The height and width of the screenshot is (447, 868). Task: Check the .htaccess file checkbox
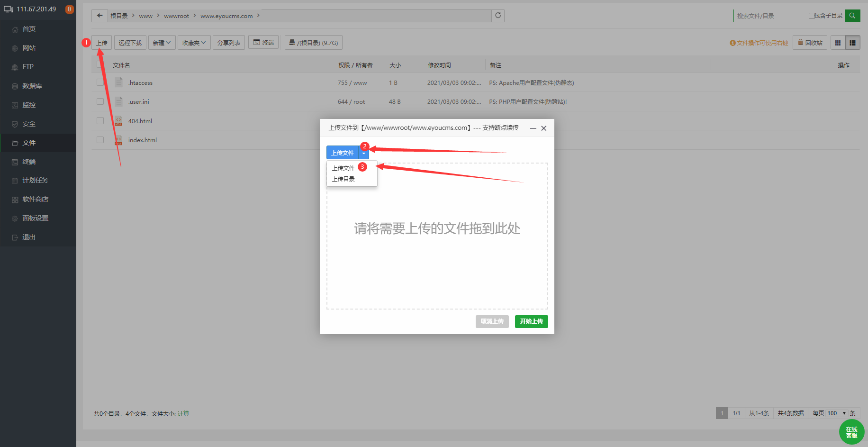[x=100, y=82]
